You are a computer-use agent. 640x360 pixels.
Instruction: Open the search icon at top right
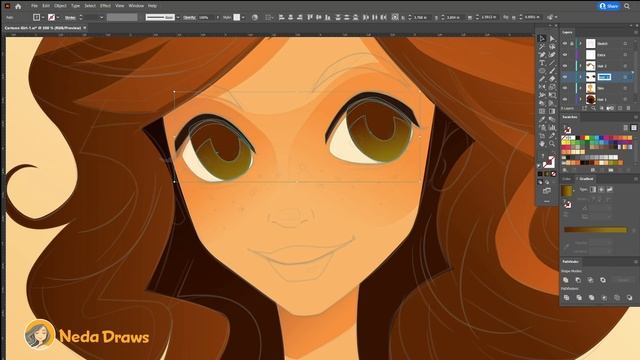627,6
